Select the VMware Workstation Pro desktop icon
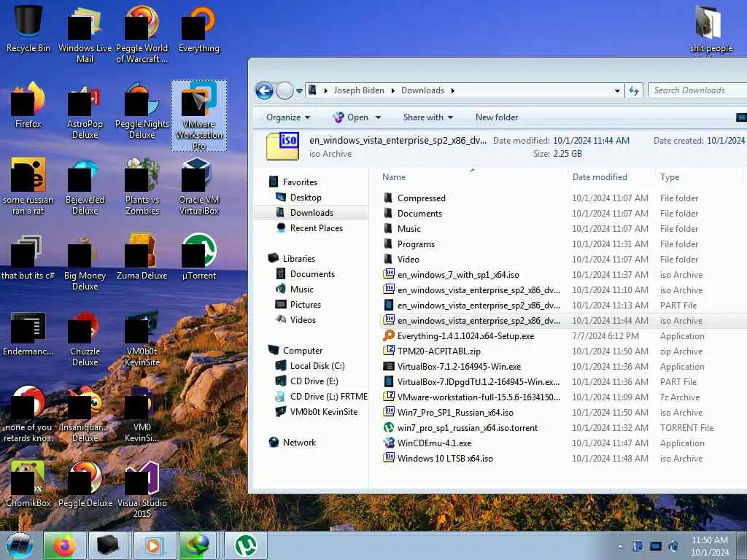Screen dimensions: 747x560 coord(198,115)
